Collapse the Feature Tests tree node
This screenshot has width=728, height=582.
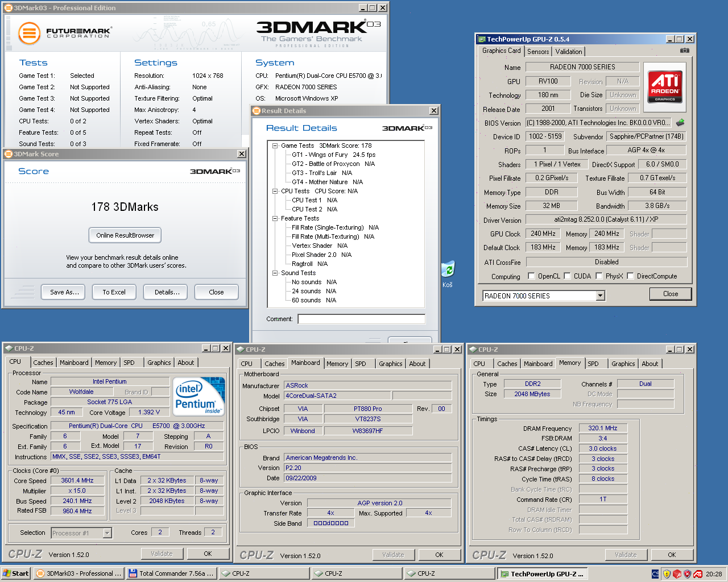[275, 218]
